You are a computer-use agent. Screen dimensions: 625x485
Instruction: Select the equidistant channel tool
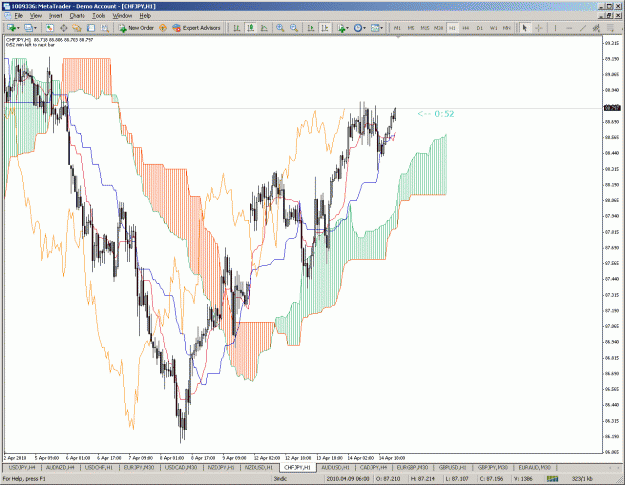(596, 28)
